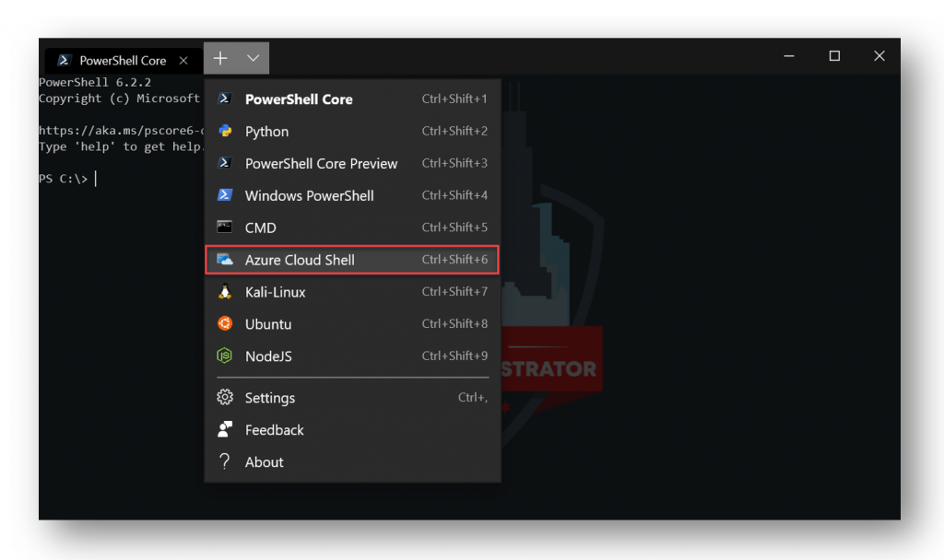Collapse the profile dropdown chevron
Screen dimensions: 944x560
pyautogui.click(x=253, y=58)
